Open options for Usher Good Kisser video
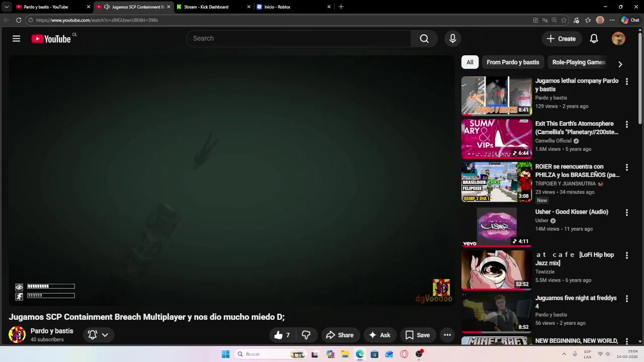 tap(626, 212)
